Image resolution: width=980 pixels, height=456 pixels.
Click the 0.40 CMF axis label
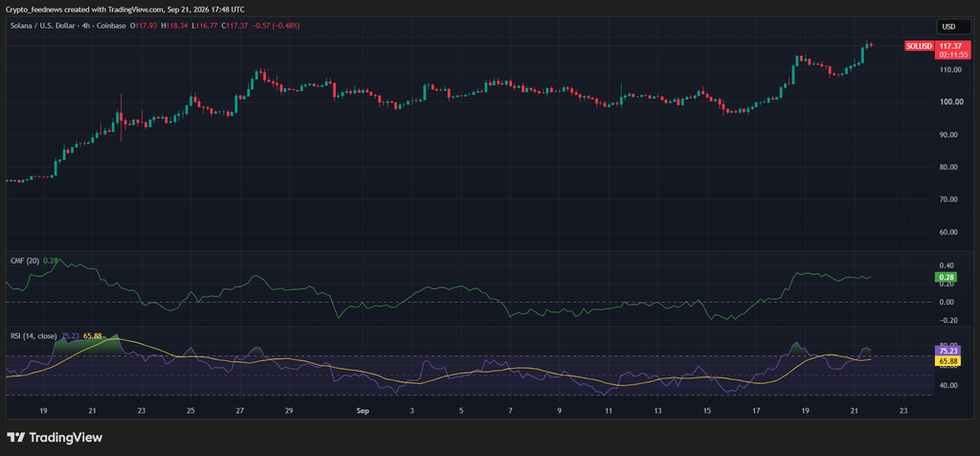(x=945, y=265)
